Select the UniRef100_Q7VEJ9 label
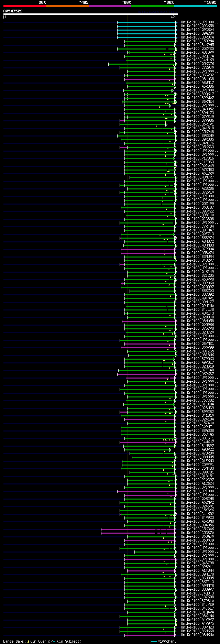 pos(197,117)
